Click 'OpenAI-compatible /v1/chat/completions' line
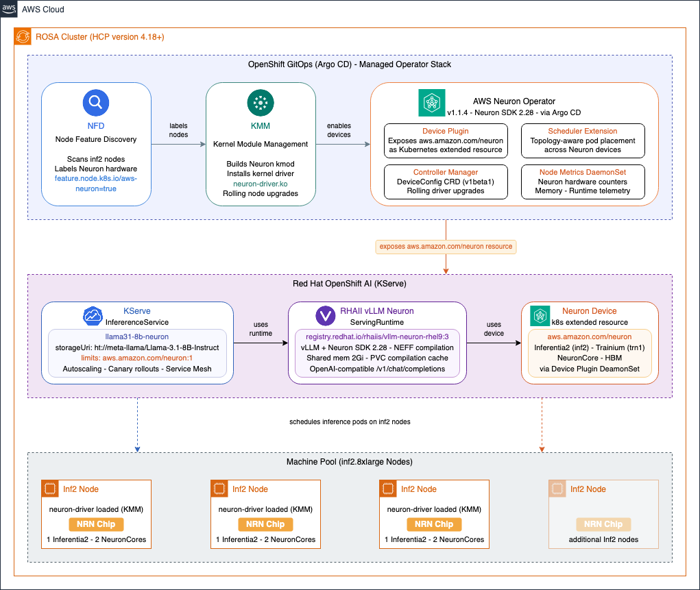This screenshot has height=590, width=700. [377, 369]
